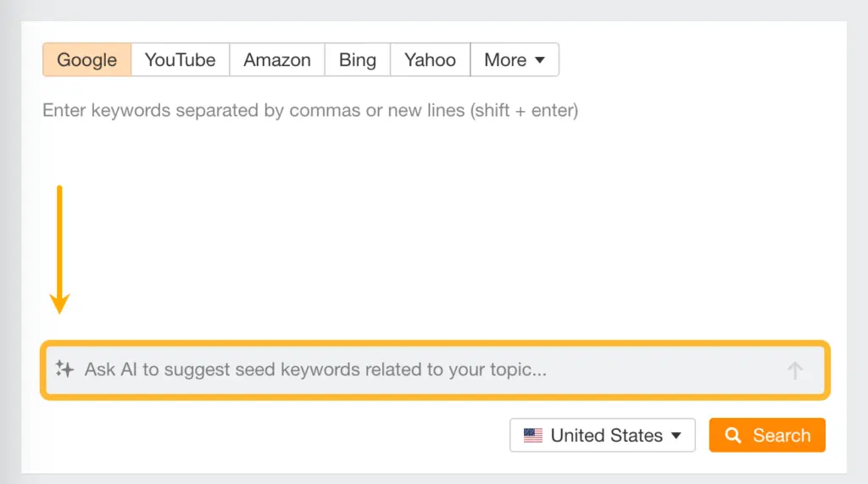868x484 pixels.
Task: Switch to the Google search engine tab
Action: [x=87, y=60]
